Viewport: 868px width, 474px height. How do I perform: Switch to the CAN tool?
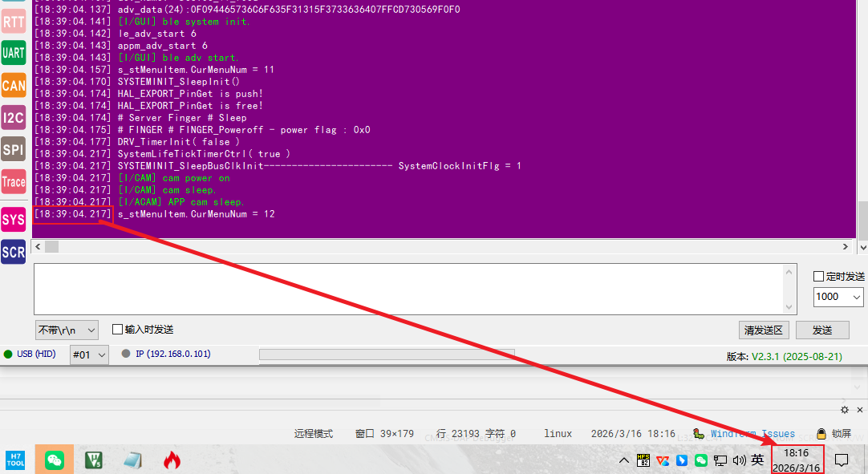tap(14, 86)
